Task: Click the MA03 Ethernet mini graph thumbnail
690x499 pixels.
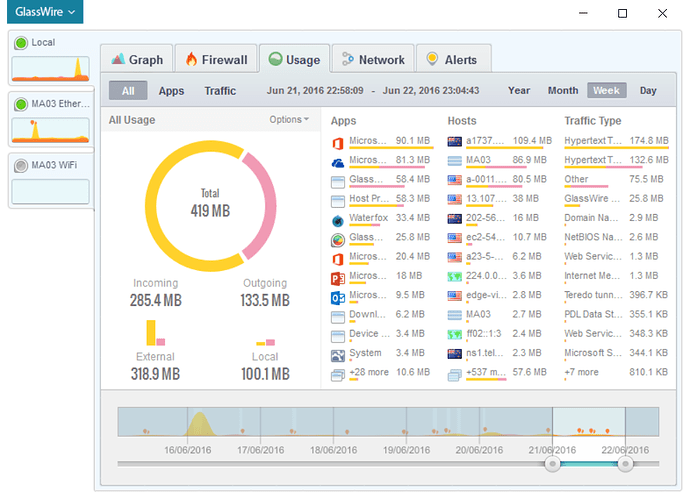Action: pyautogui.click(x=50, y=130)
